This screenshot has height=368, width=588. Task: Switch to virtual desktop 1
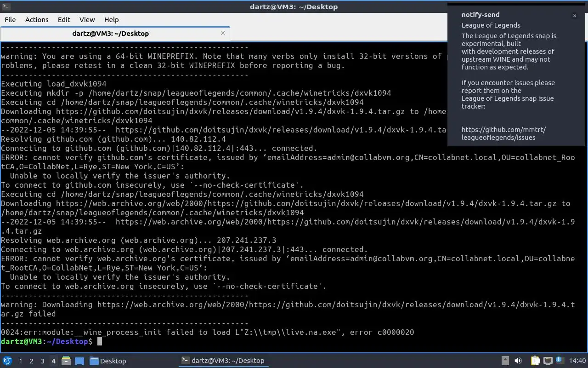tap(20, 361)
